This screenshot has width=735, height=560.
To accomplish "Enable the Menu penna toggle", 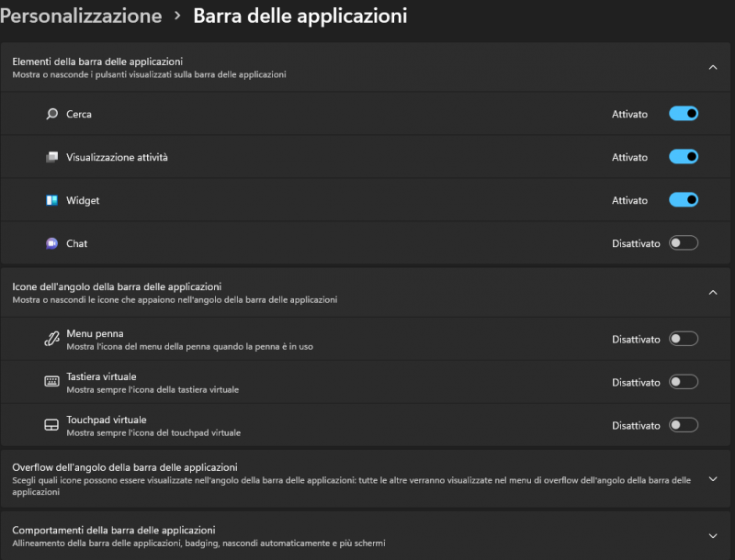I will click(x=684, y=339).
